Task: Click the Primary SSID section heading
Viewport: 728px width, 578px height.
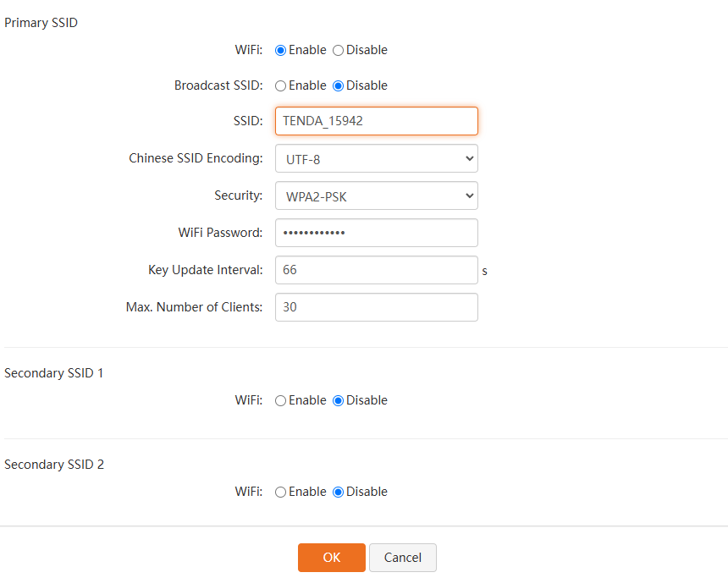Action: pyautogui.click(x=41, y=23)
